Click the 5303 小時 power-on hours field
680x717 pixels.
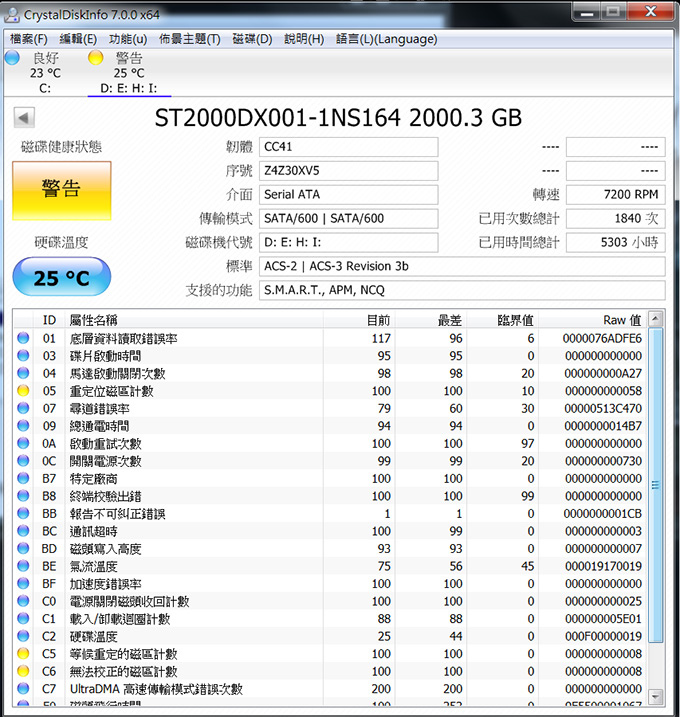click(616, 242)
